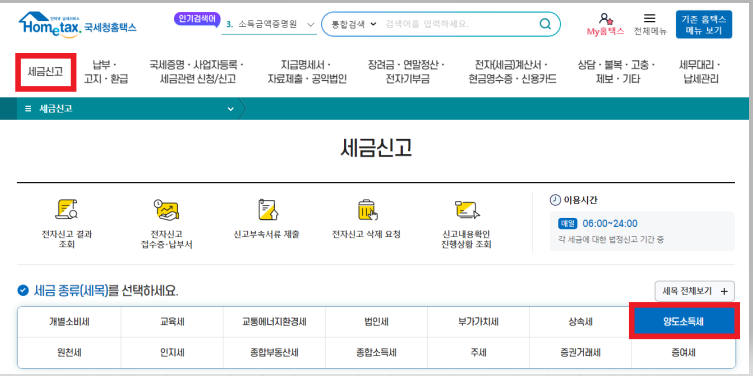The image size is (753, 376).
Task: Open 국세증명·사업자등록 menu
Action: click(x=196, y=72)
